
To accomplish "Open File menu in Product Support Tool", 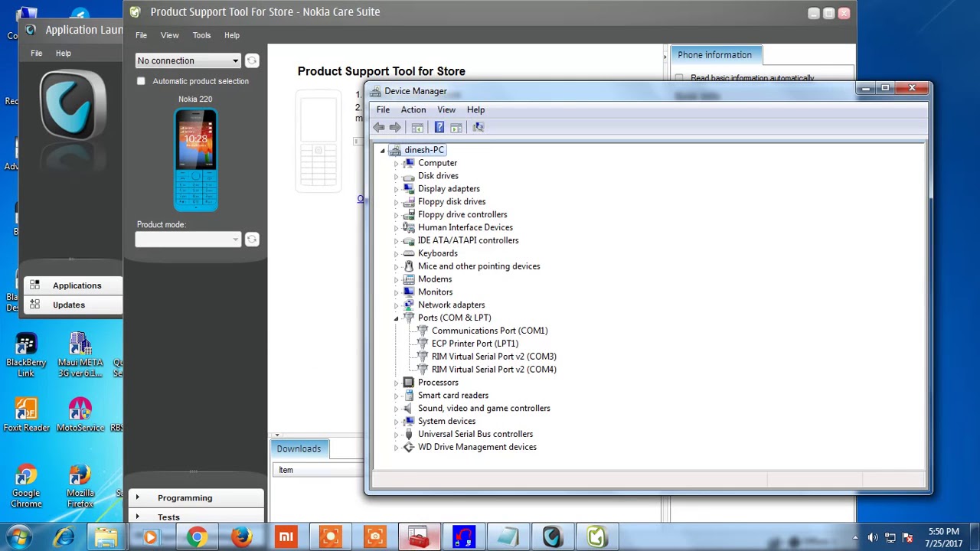I will point(142,35).
